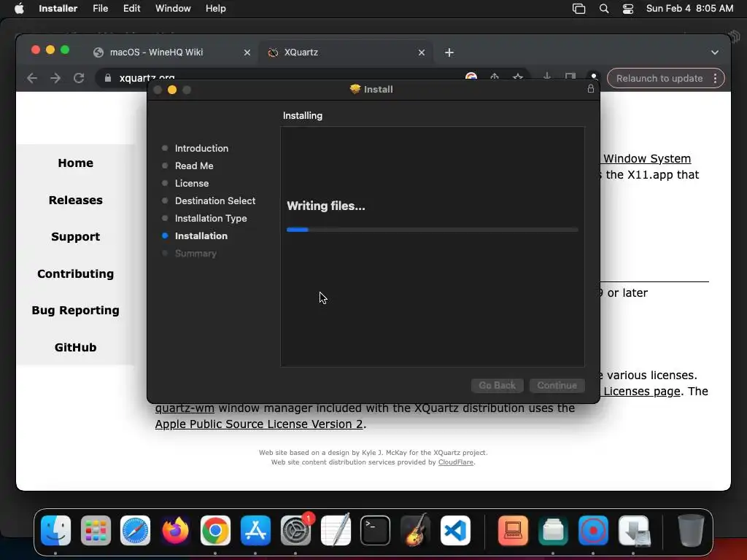Click the Continue installer button
747x560 pixels.
557,385
